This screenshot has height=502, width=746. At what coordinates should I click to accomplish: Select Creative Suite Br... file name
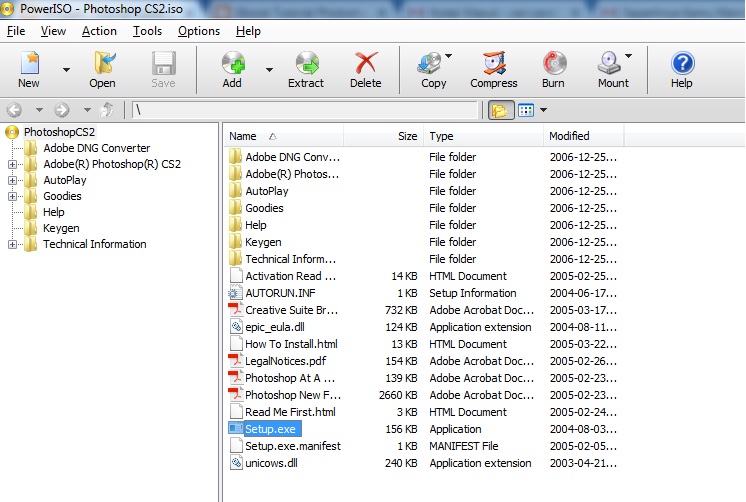[x=292, y=310]
